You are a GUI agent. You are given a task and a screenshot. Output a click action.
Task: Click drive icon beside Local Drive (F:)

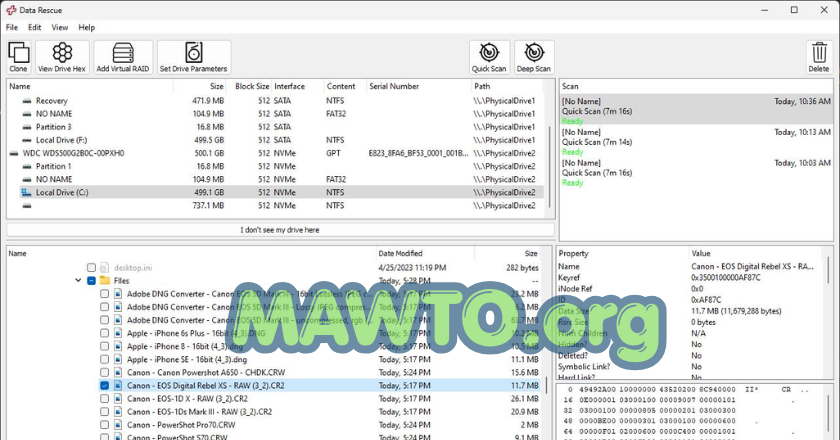tap(27, 140)
